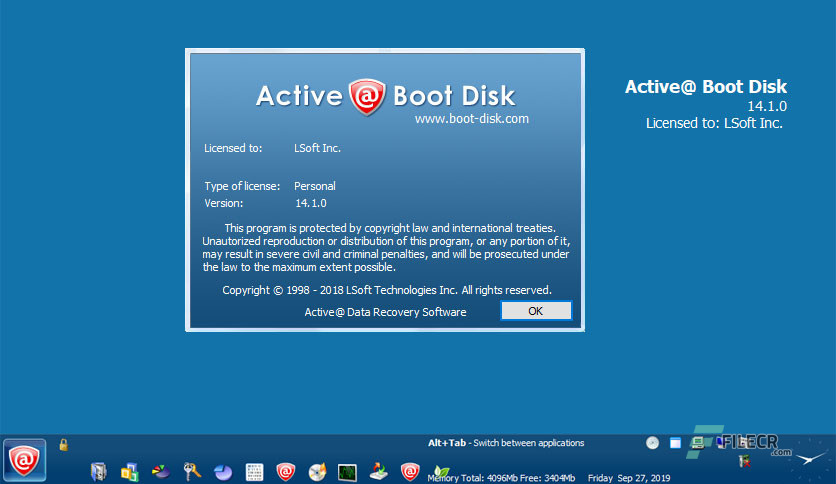Click the gold padlock lock icon
This screenshot has height=484, width=836.
63,445
